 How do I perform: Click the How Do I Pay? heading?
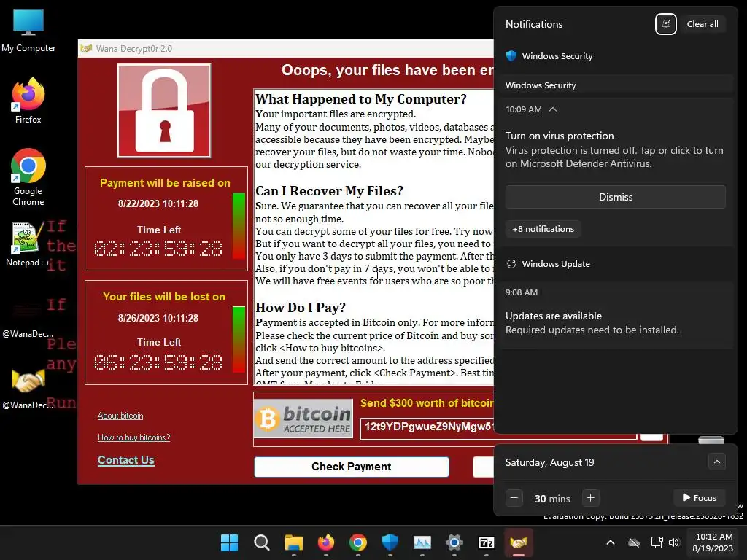tap(300, 308)
